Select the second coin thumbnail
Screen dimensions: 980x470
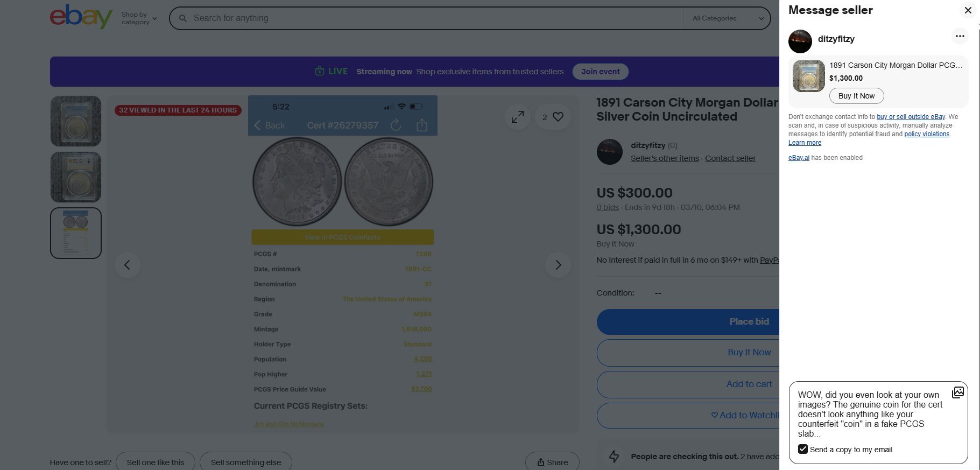(76, 177)
